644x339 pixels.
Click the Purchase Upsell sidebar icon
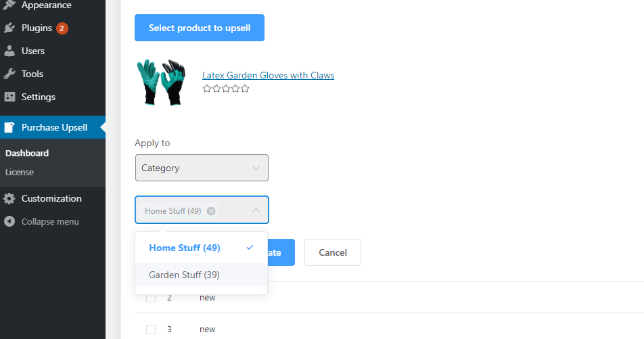coord(9,127)
